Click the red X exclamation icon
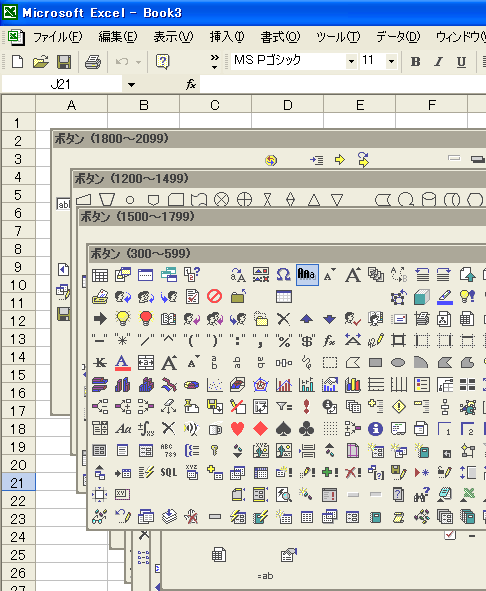486x591 pixels. [x=353, y=472]
